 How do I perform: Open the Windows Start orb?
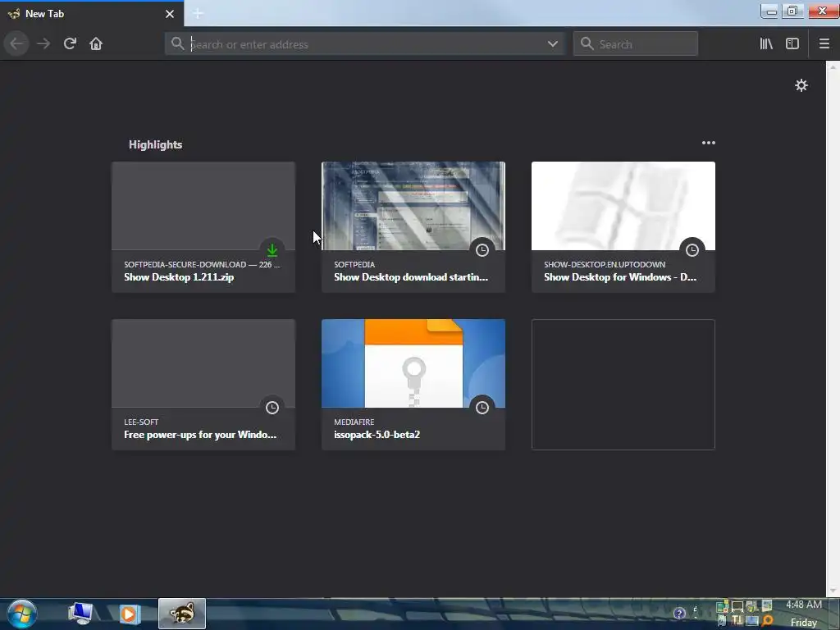[22, 614]
